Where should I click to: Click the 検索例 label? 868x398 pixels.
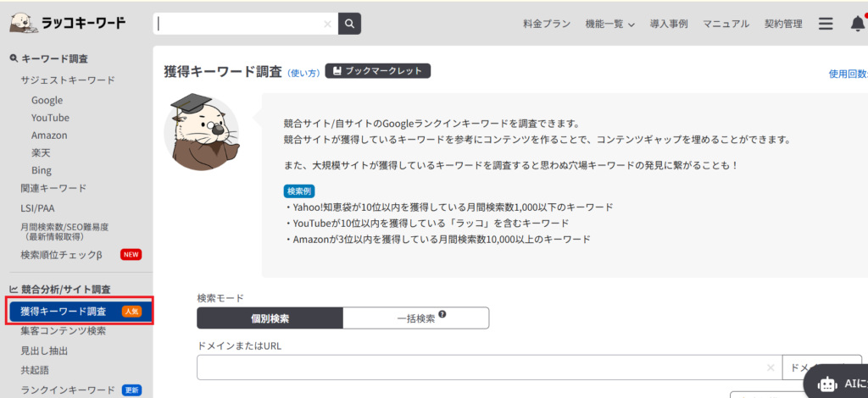299,191
